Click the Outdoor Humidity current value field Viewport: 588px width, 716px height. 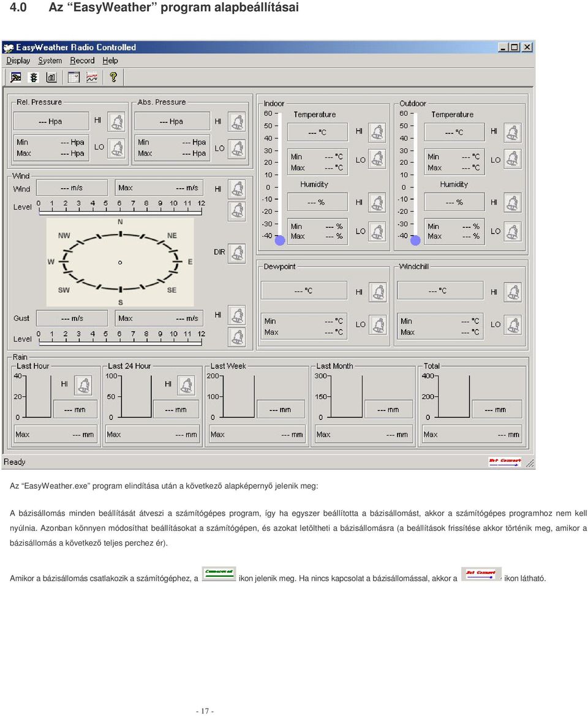(x=454, y=202)
